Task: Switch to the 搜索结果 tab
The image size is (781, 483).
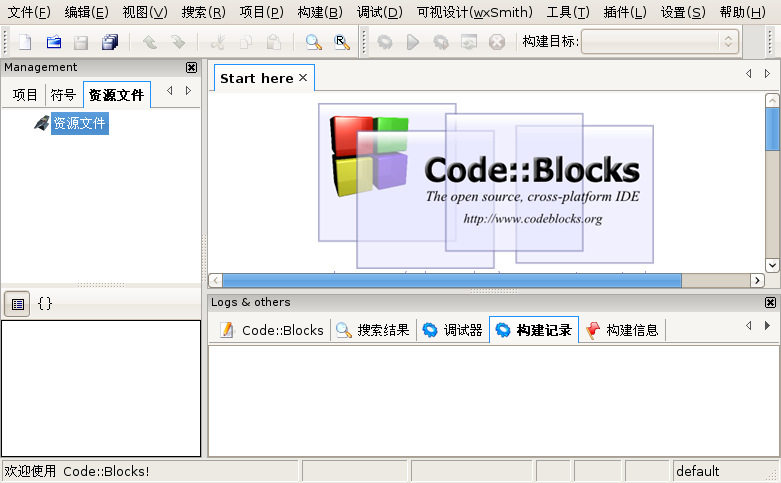Action: [373, 330]
